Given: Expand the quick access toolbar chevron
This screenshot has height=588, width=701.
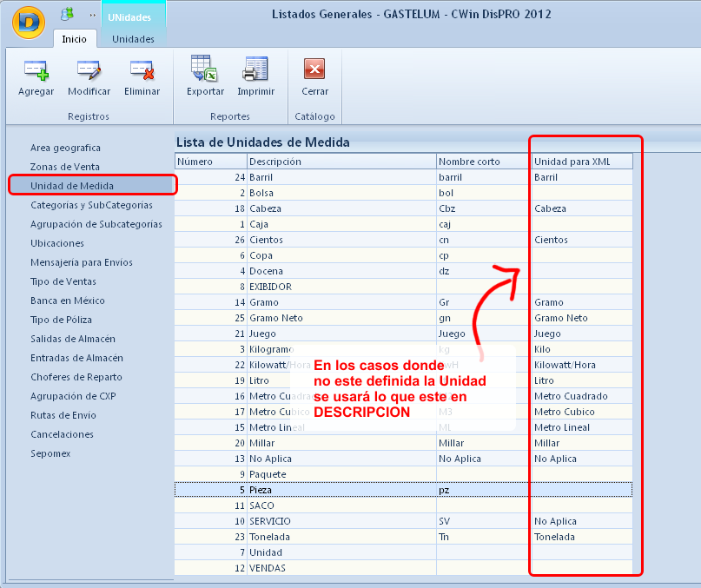Looking at the screenshot, I should coord(92,15).
